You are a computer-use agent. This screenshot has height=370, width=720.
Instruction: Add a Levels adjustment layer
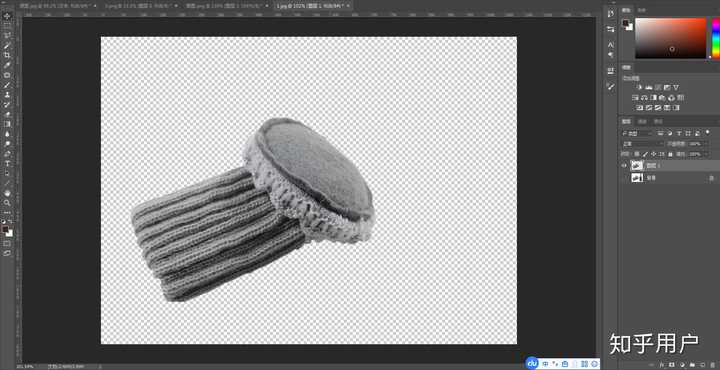pos(649,87)
